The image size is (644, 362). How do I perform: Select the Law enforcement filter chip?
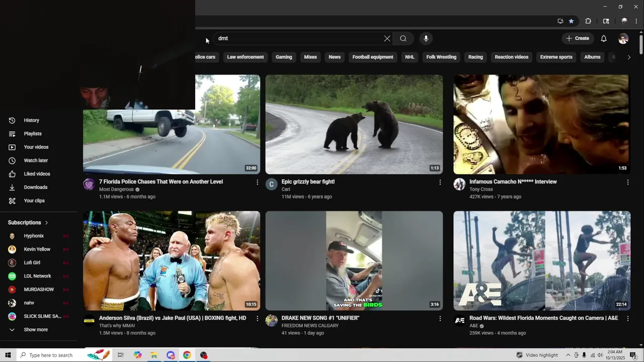click(x=246, y=57)
